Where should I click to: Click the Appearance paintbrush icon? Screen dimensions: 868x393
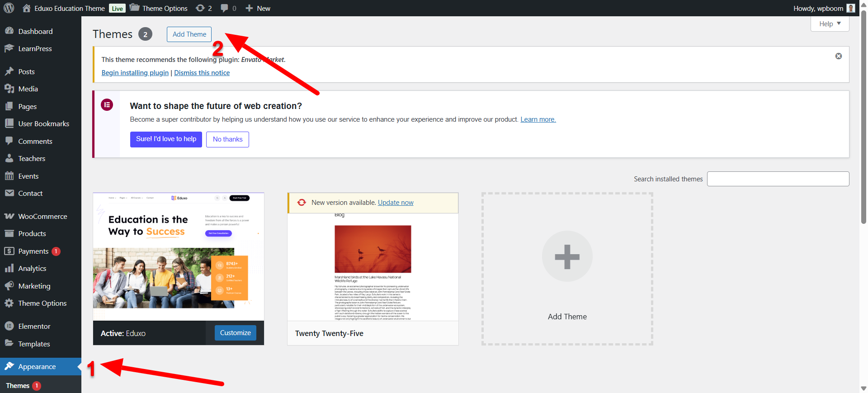coord(9,366)
